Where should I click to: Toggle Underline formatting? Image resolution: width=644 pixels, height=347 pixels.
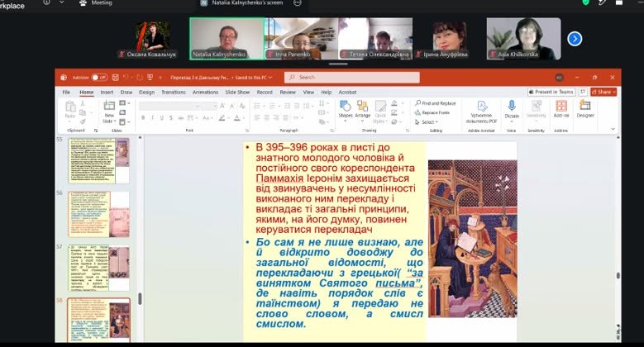pyautogui.click(x=162, y=118)
